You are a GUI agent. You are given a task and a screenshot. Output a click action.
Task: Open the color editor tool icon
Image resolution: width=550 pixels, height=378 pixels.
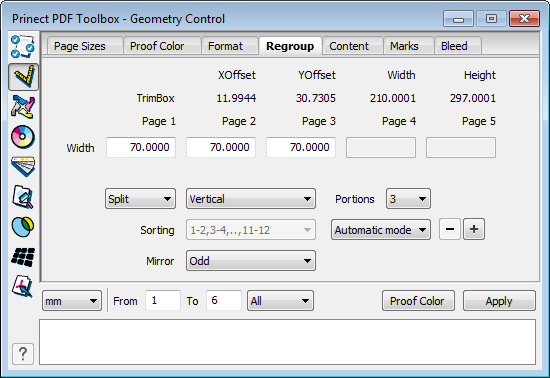tap(23, 107)
